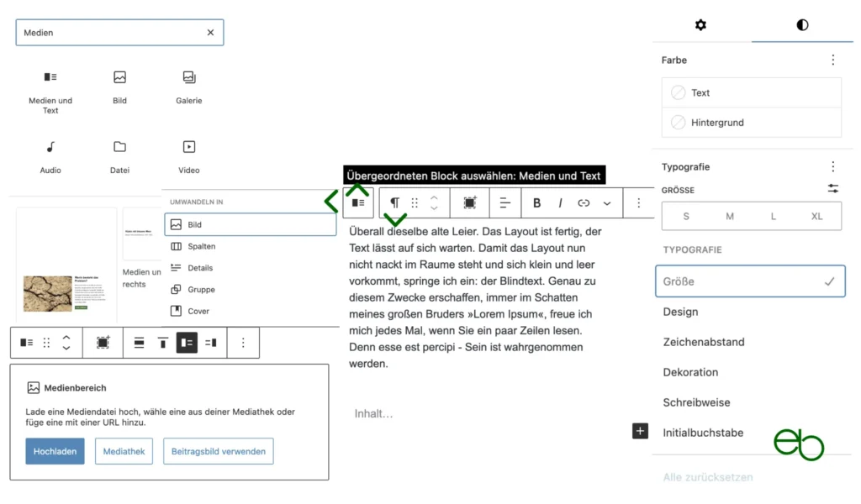Click the Hochladen button
The image size is (861, 504).
(x=55, y=451)
